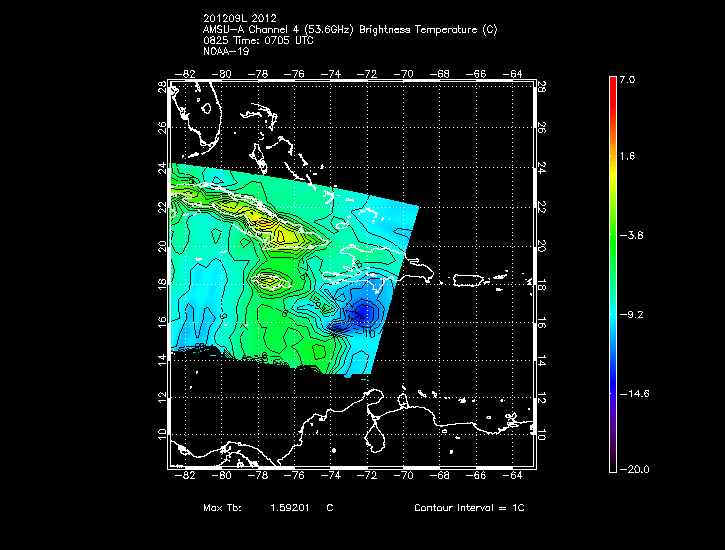Select the satellite name 'NOAA-19'
This screenshot has width=725, height=550.
pos(226,51)
